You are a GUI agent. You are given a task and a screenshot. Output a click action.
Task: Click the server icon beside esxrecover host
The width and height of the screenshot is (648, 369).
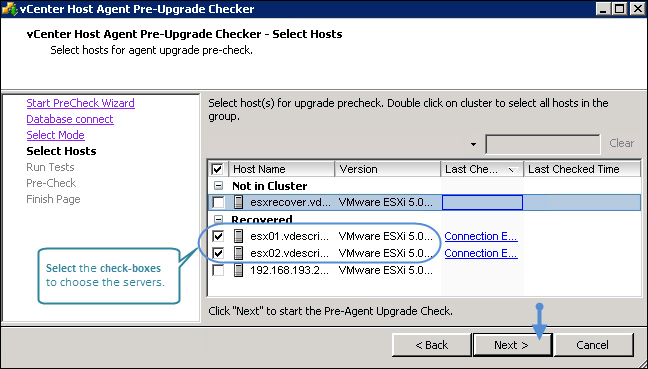click(238, 202)
